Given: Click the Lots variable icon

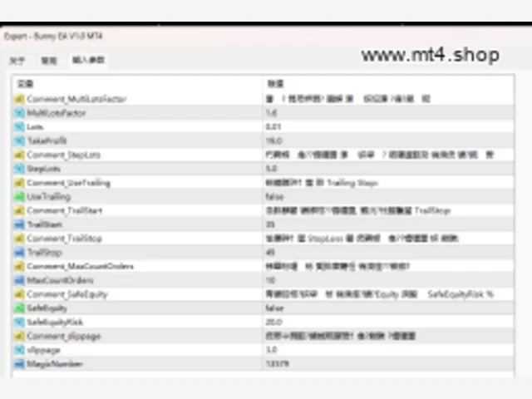Looking at the screenshot, I should click(x=19, y=126).
